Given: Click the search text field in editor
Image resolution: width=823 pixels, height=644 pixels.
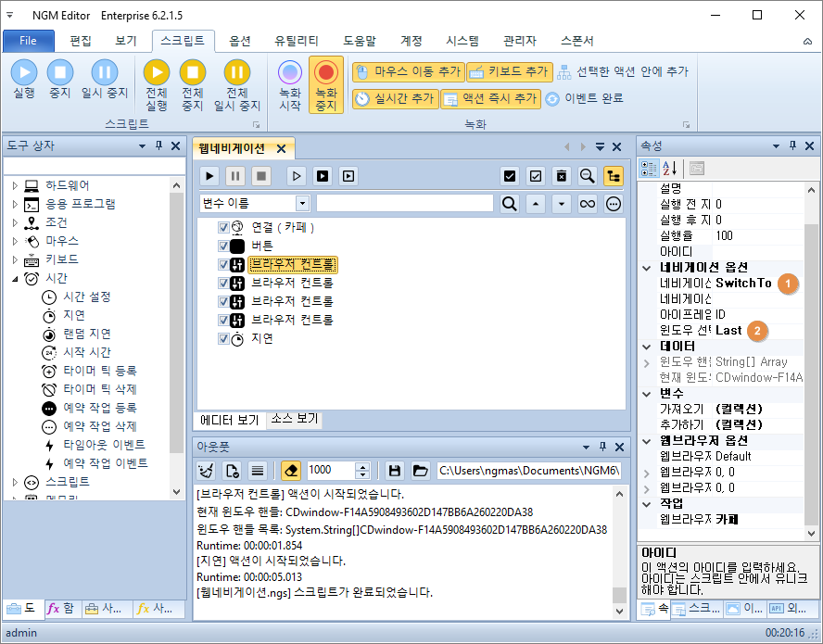Looking at the screenshot, I should [x=405, y=204].
